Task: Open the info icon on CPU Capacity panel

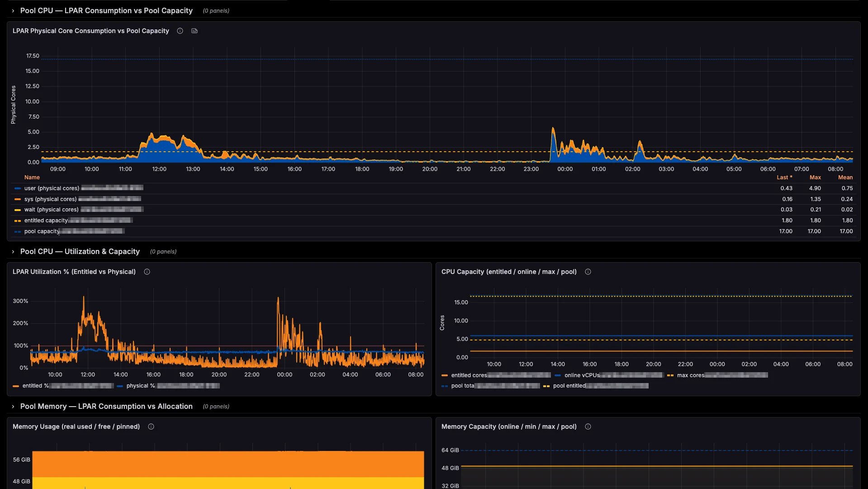Action: (x=588, y=272)
